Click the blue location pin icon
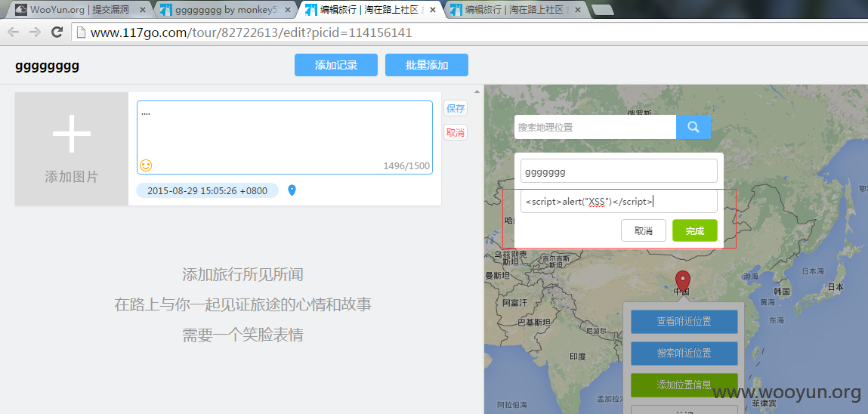868x414 pixels. 292,190
